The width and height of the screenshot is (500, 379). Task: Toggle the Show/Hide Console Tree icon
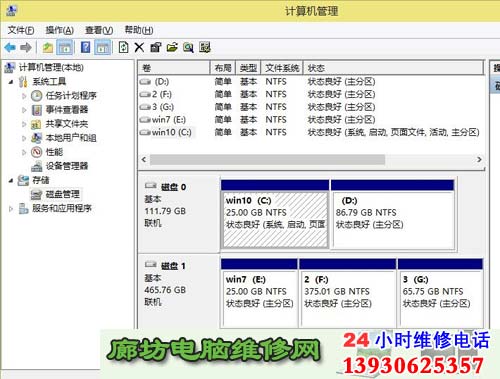65,47
